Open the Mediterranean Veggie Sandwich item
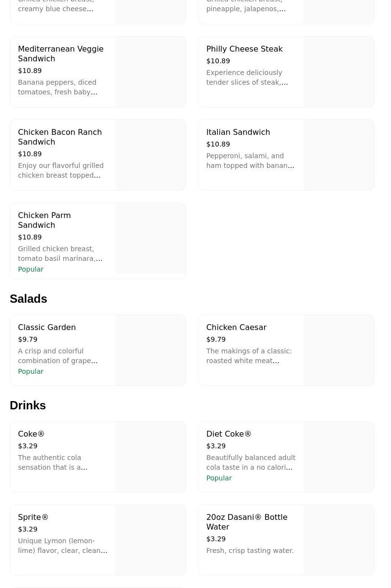Viewport: 391px width, 588px height. coord(61,54)
